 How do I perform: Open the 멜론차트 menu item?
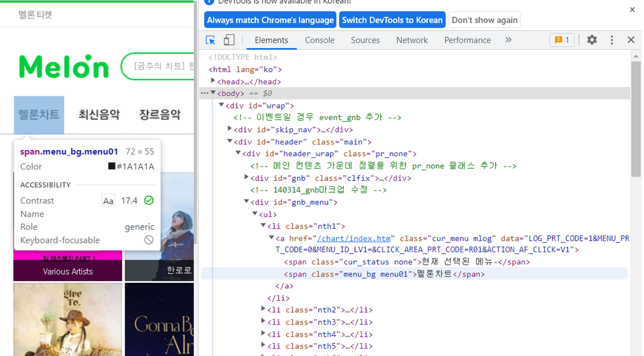[39, 115]
